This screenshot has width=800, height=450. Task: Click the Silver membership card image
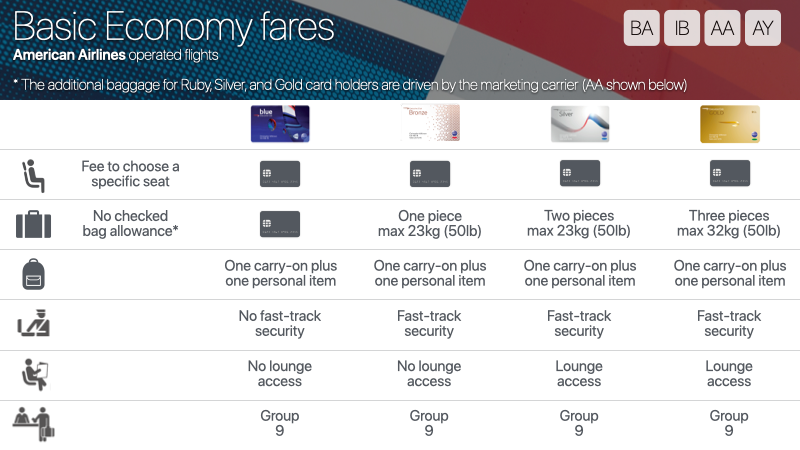coord(580,124)
